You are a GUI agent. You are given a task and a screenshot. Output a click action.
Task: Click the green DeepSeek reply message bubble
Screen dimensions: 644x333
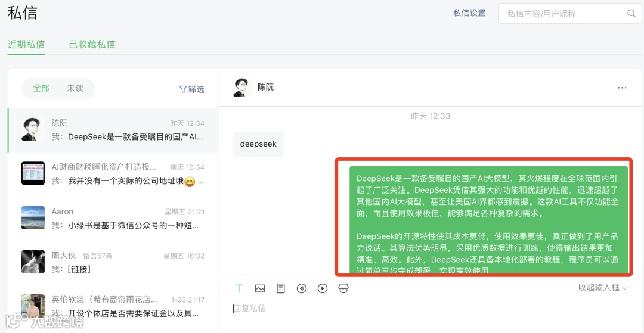[489, 219]
